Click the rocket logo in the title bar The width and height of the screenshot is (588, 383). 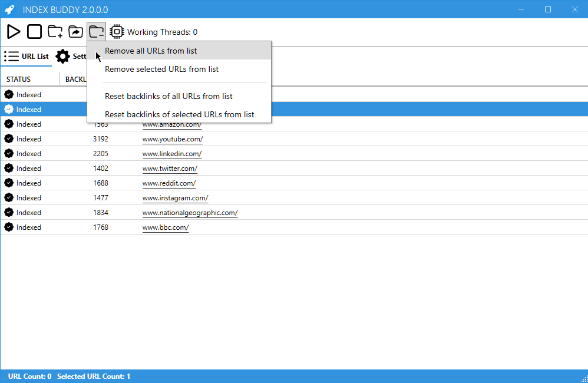[9, 9]
